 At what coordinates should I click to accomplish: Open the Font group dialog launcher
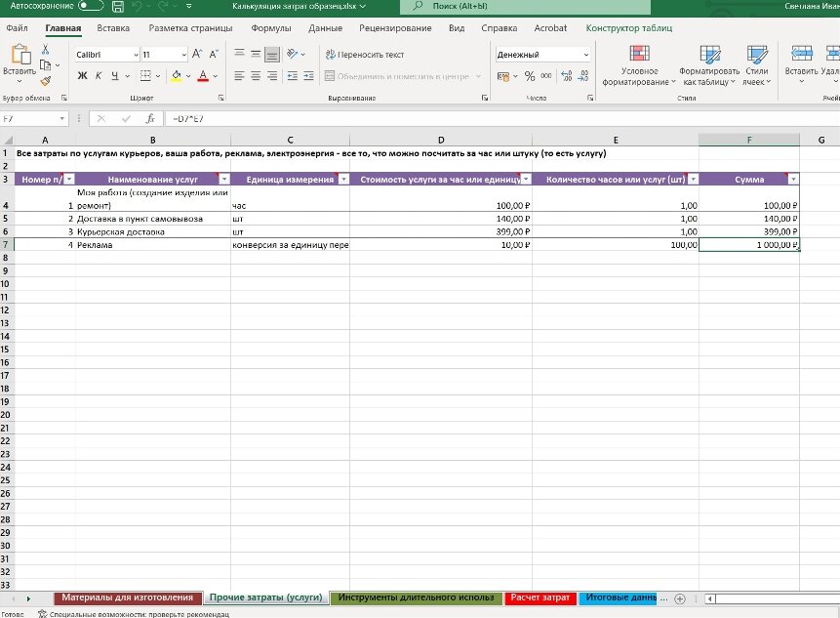pos(220,98)
